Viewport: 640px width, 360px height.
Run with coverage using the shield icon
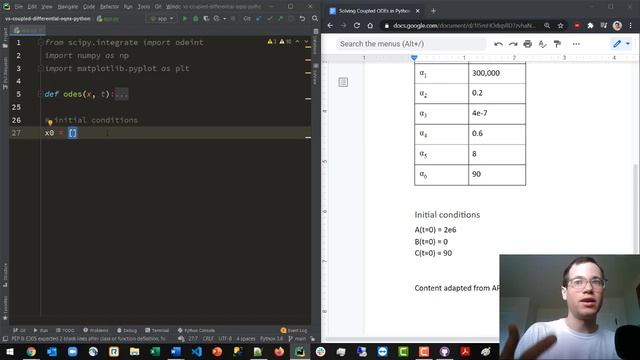tap(206, 18)
